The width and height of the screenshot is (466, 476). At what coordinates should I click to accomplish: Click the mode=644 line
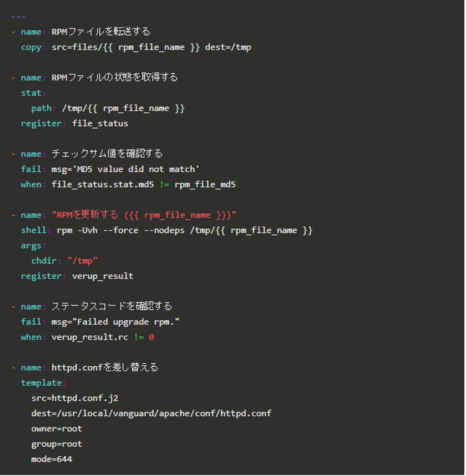[x=52, y=459]
